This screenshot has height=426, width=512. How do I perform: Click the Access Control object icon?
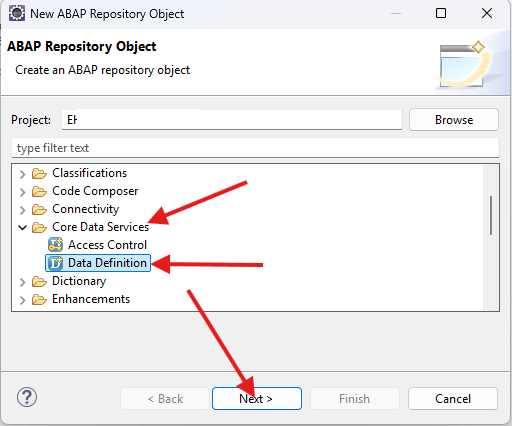(55, 245)
